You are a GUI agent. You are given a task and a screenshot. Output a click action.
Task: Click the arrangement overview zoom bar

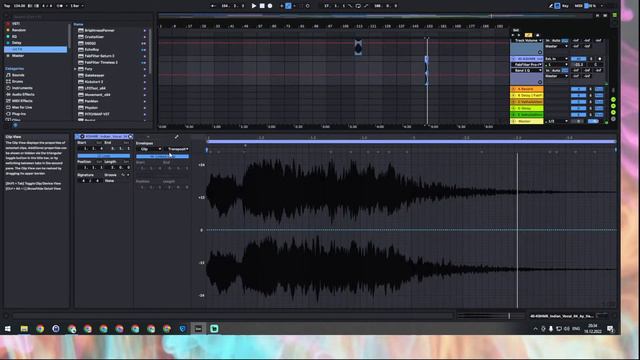tap(376, 16)
